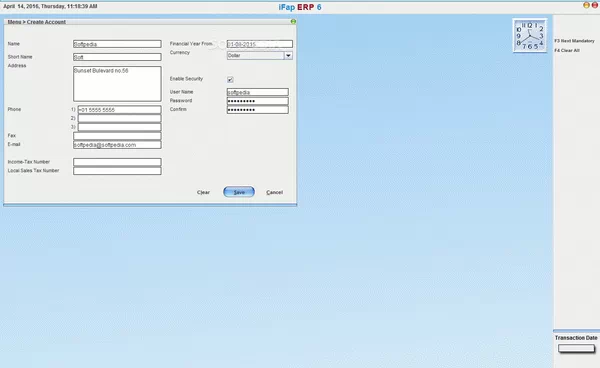
Task: Click the Cancel button
Action: [x=274, y=192]
